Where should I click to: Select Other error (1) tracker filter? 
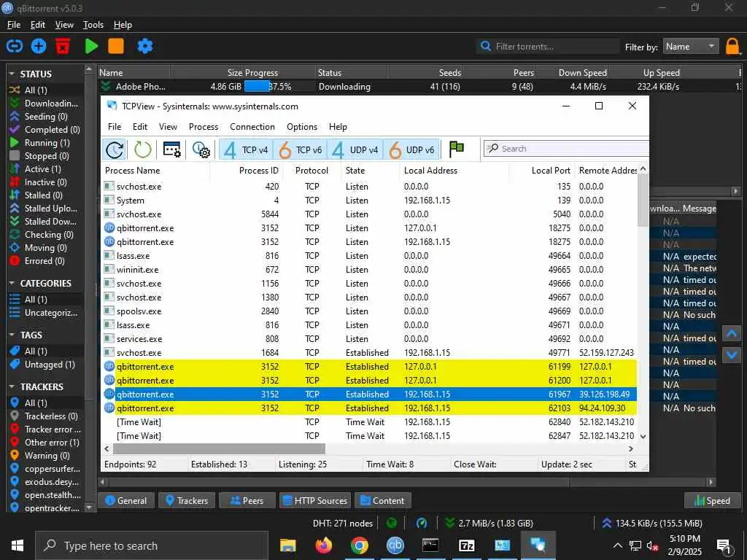pyautogui.click(x=46, y=442)
